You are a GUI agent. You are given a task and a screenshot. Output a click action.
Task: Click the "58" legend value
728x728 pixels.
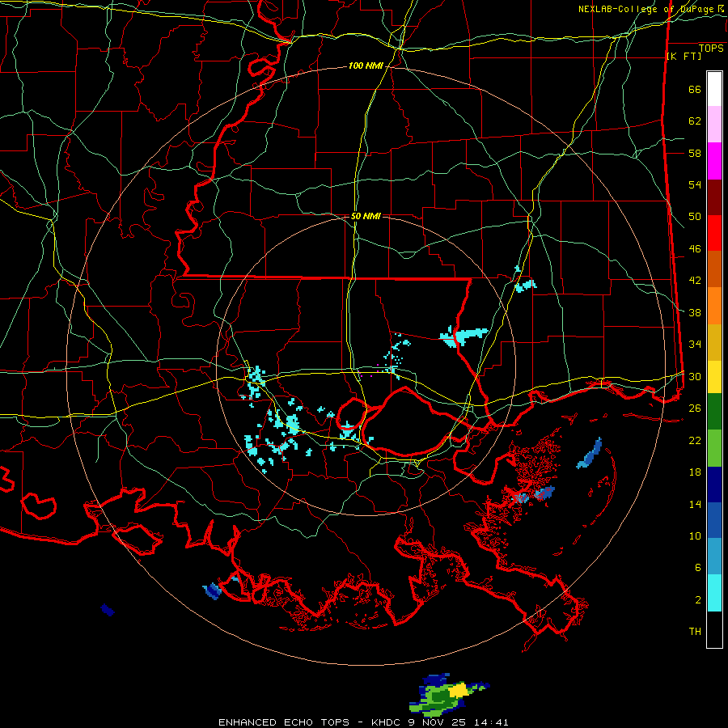pyautogui.click(x=695, y=153)
